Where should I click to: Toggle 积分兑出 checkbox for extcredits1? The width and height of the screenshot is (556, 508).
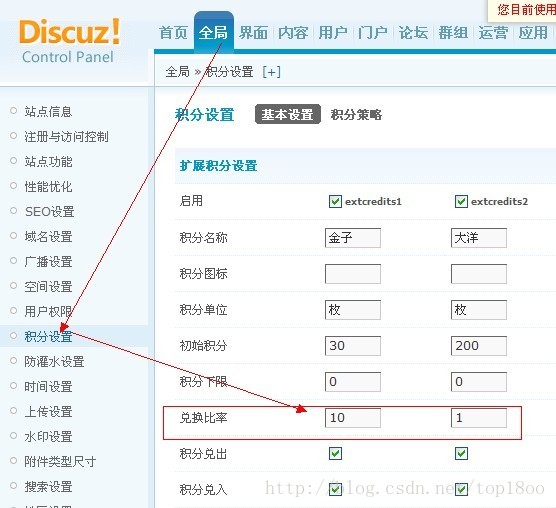click(335, 453)
